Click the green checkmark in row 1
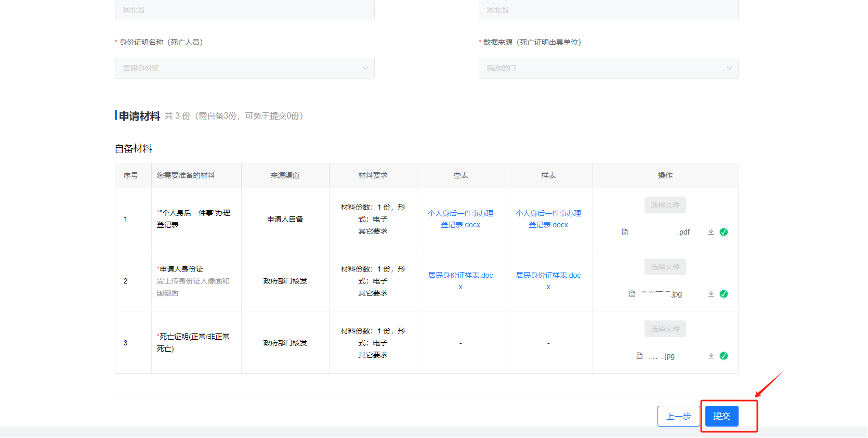Screen dimensions: 868x438 724,232
